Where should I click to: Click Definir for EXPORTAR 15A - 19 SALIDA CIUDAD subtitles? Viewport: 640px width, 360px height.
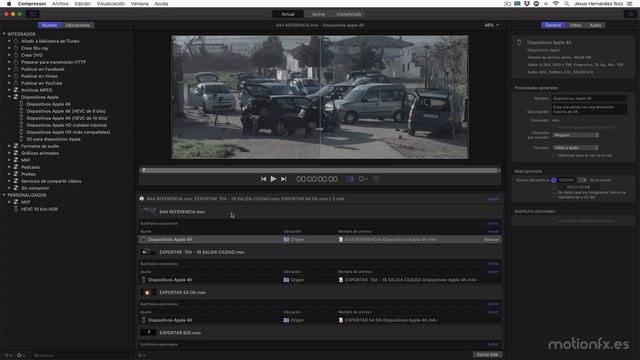(x=493, y=264)
